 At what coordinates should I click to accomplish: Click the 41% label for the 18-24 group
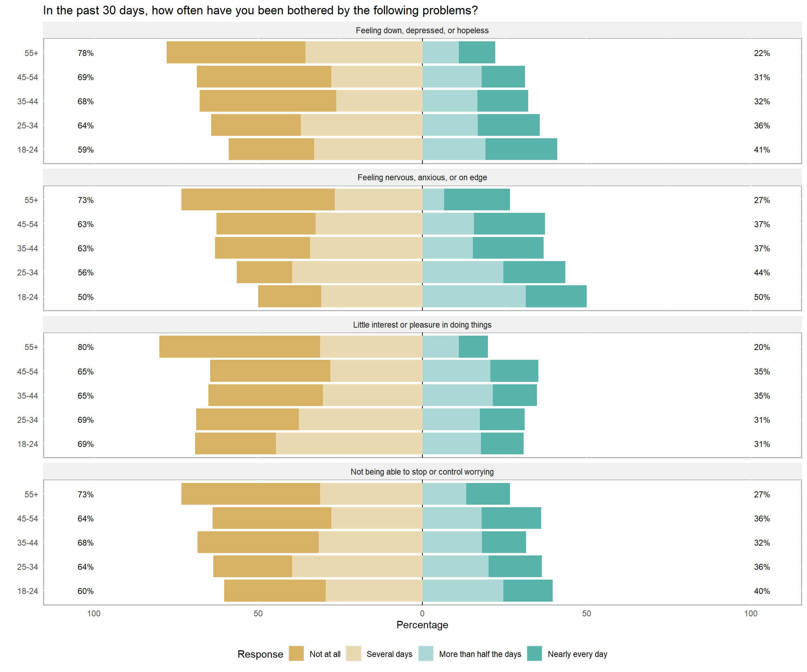[762, 150]
